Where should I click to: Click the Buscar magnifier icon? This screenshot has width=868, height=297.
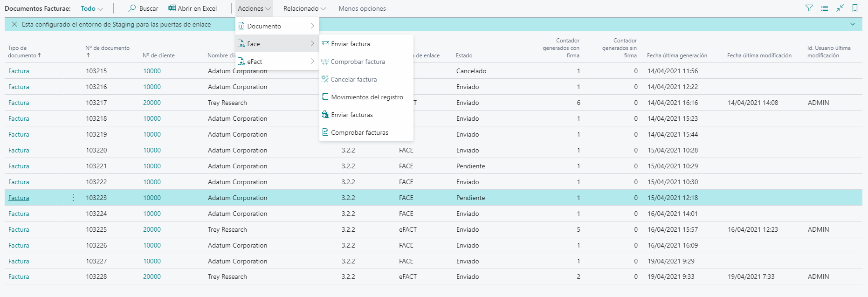coord(132,8)
